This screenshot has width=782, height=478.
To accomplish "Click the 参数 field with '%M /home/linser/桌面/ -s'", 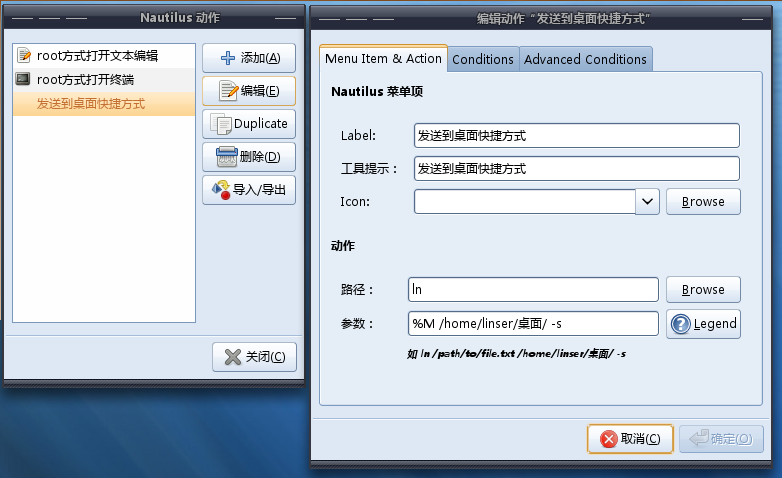I will pyautogui.click(x=533, y=323).
